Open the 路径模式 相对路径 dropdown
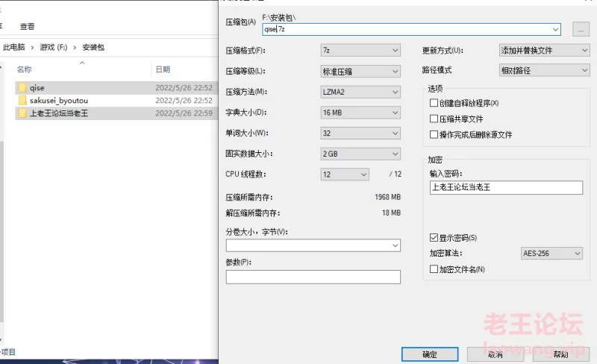This screenshot has height=364, width=597. pos(544,70)
